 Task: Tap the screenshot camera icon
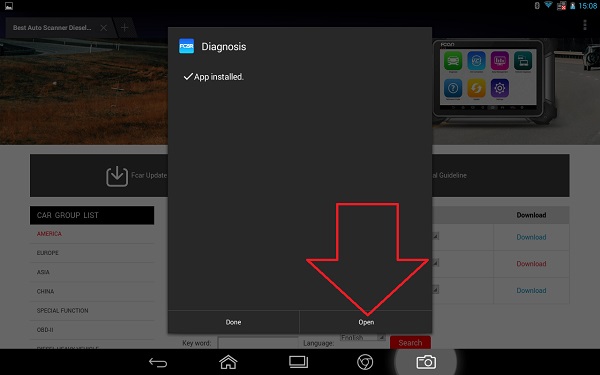coord(426,362)
